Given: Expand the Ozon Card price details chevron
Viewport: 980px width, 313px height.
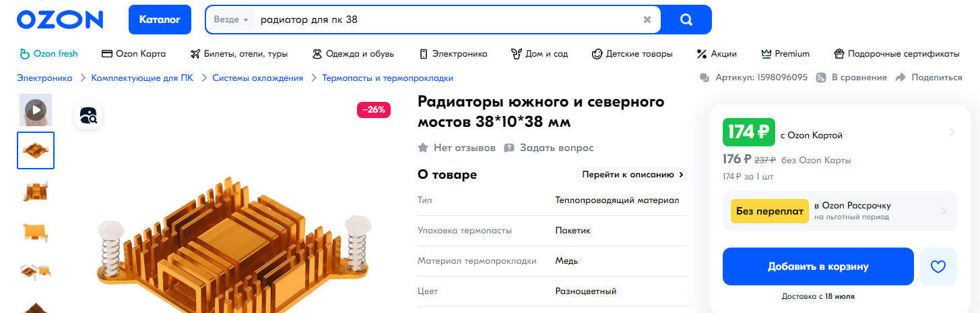Looking at the screenshot, I should pyautogui.click(x=951, y=132).
